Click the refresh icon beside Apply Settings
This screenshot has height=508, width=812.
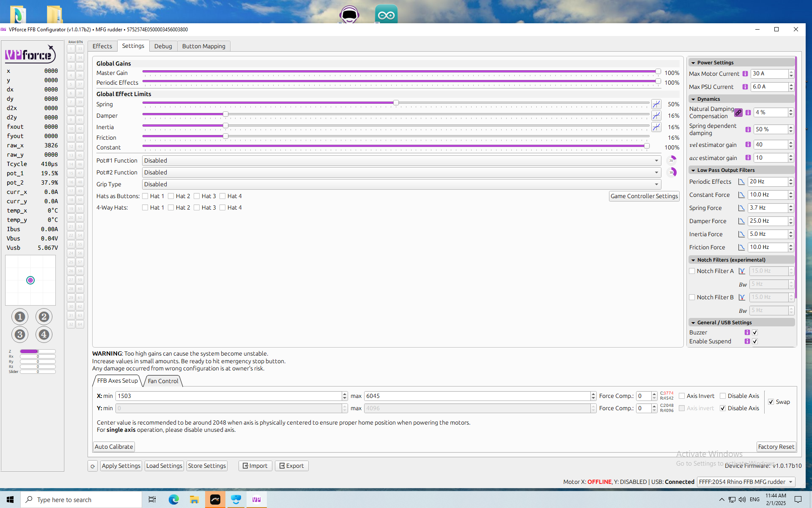(93, 466)
